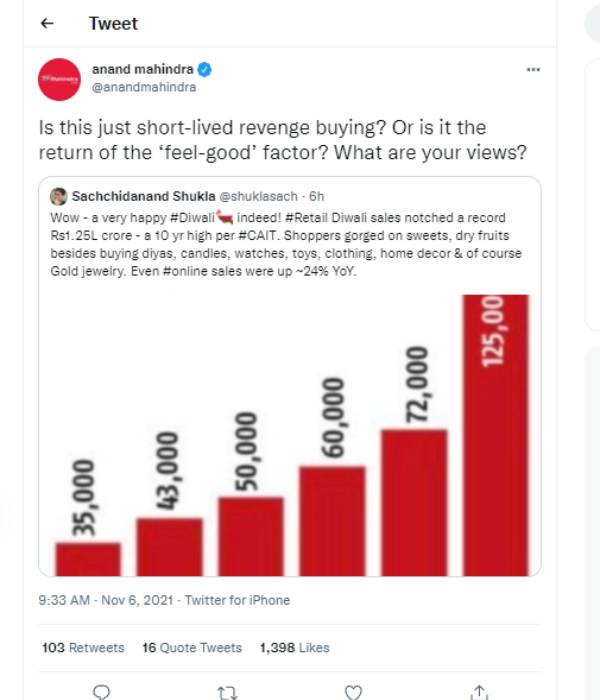600x700 pixels.
Task: Retweet using the retweet arrows icon
Action: click(x=226, y=690)
